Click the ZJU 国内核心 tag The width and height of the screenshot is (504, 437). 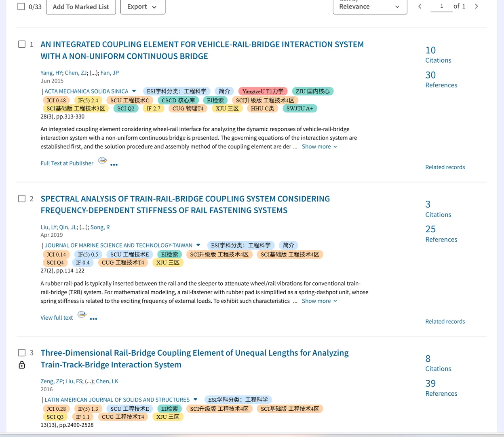(x=313, y=91)
